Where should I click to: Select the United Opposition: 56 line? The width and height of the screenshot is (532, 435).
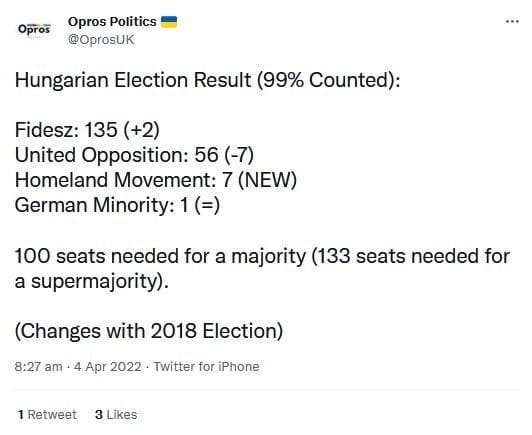(134, 155)
